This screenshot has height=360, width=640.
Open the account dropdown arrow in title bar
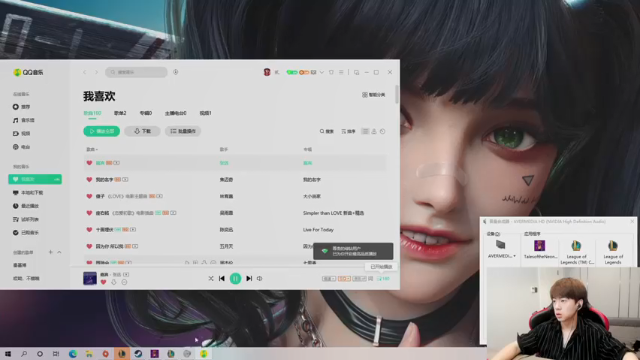coord(322,72)
